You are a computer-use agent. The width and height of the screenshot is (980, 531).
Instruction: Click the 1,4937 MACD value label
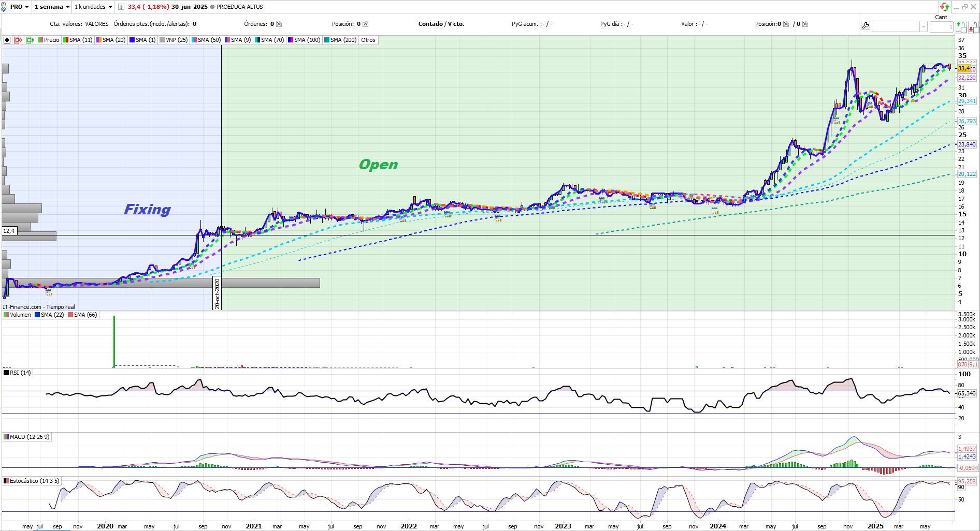(x=967, y=449)
